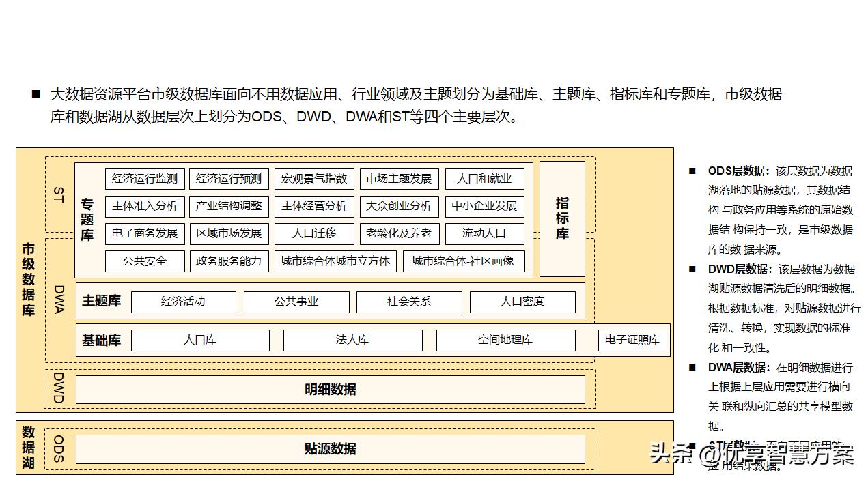Select the 法人库 block
This screenshot has height=479, width=868.
[x=353, y=340]
